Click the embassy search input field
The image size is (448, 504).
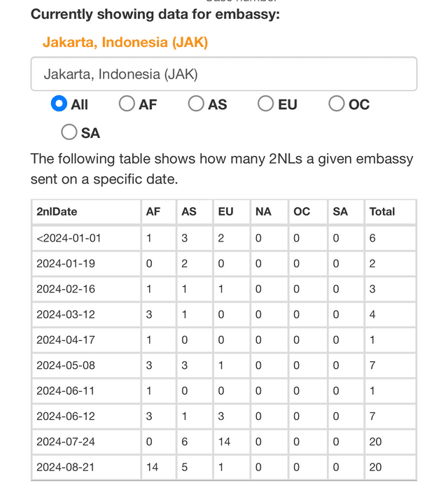224,74
